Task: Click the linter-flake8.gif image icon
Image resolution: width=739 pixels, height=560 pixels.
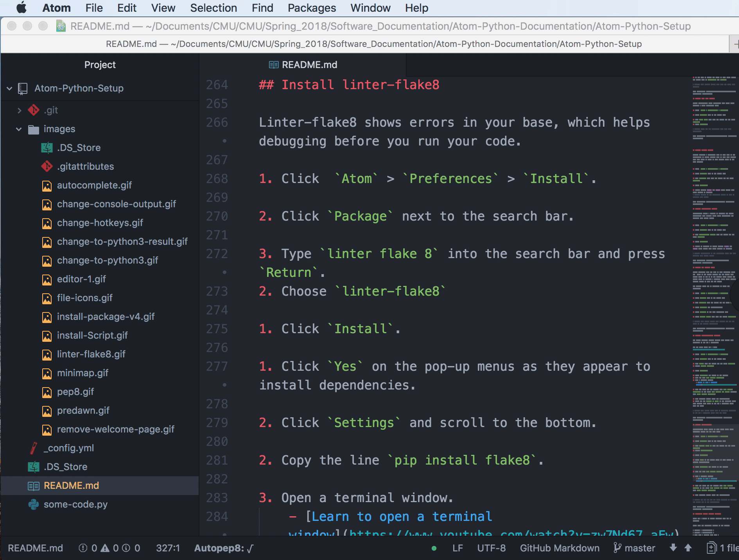Action: coord(47,355)
